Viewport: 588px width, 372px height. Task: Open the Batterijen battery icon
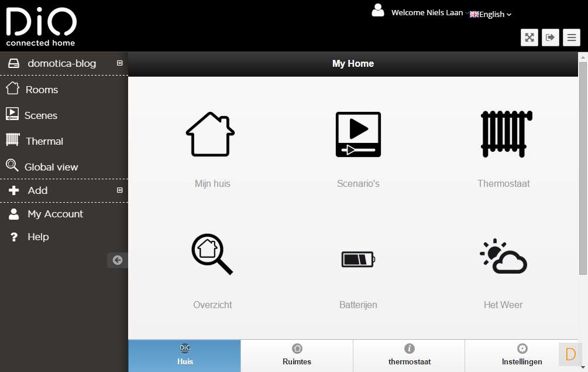pos(358,259)
